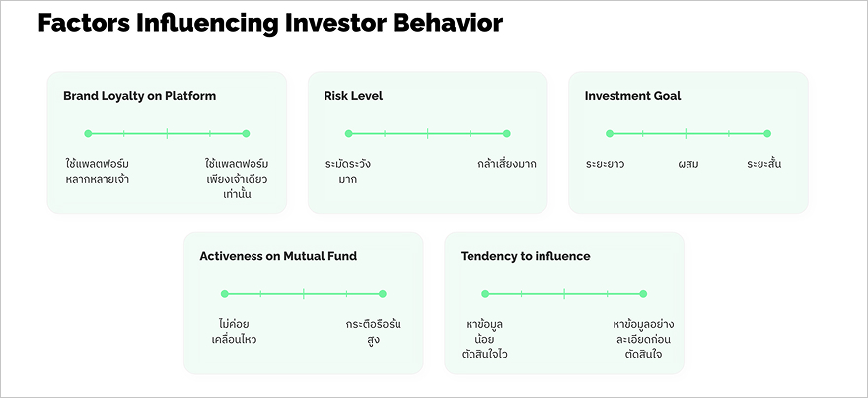Click center tick on Risk Level slider
868x398 pixels.
(427, 133)
